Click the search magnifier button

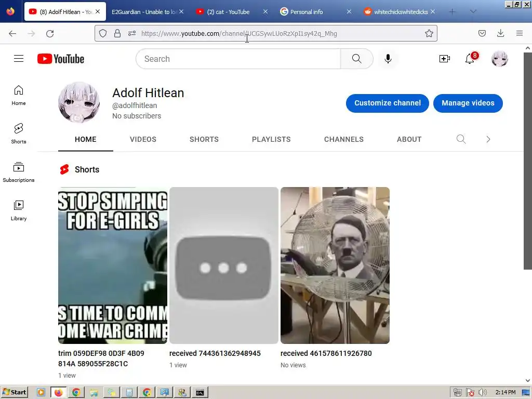356,59
